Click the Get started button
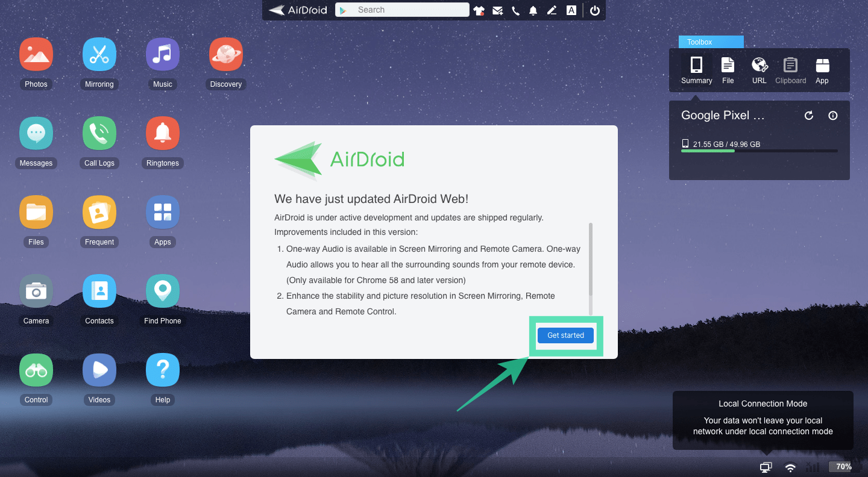The image size is (868, 477). 565,335
